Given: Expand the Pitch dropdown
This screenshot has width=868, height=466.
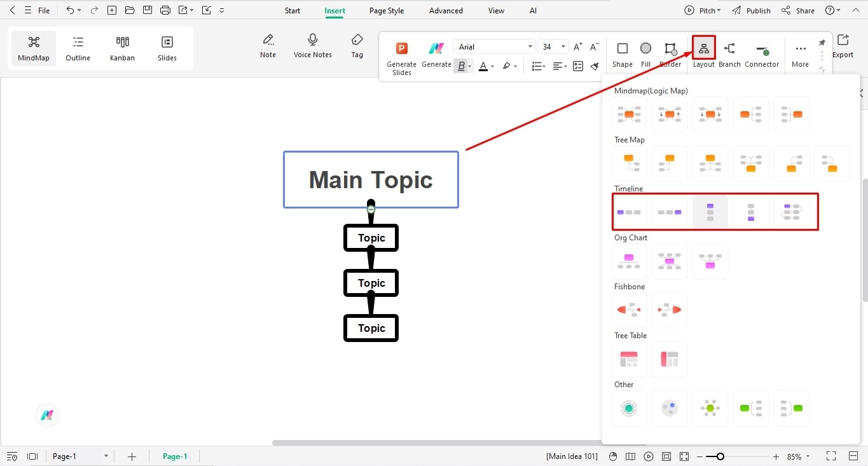Looking at the screenshot, I should 719,11.
